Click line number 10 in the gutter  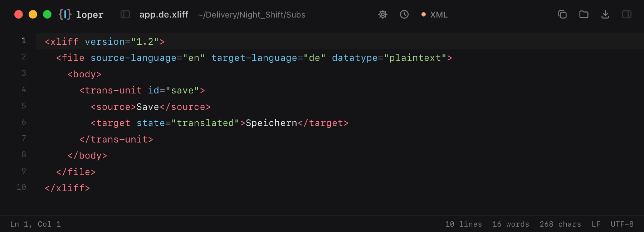tap(21, 187)
